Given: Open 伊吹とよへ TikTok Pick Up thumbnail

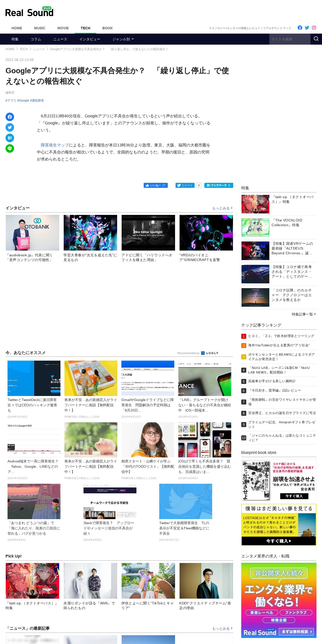Looking at the screenshot, I should click(148, 581).
